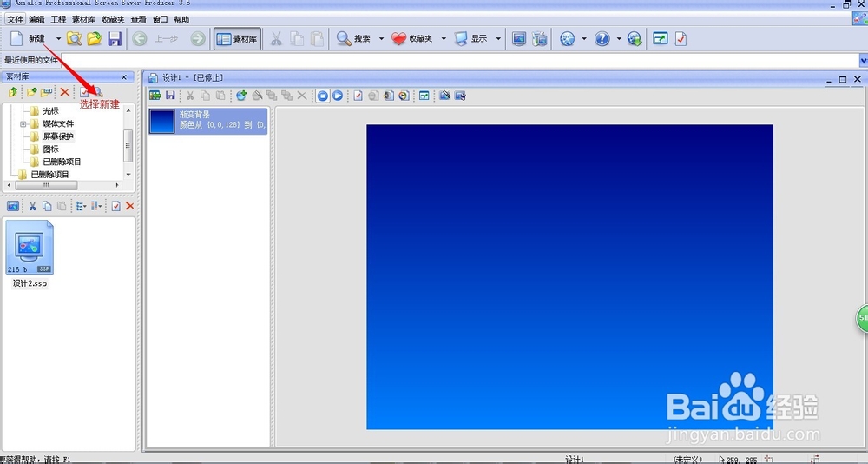Close the 素材库 panel with its X

pos(123,77)
